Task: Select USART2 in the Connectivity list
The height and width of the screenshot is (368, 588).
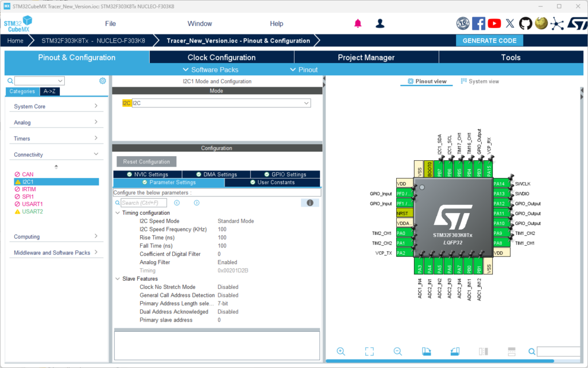Action: [32, 211]
